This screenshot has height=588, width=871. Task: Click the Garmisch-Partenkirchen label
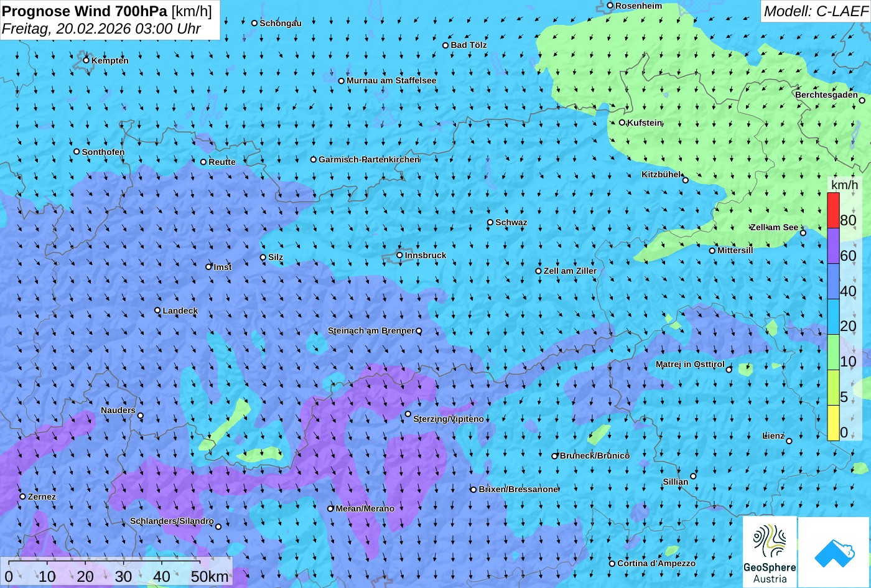click(369, 159)
